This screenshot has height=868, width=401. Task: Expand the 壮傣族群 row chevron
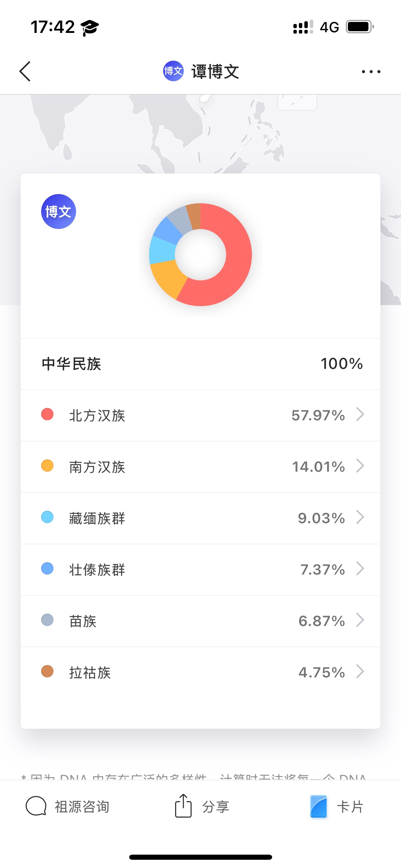pos(360,569)
